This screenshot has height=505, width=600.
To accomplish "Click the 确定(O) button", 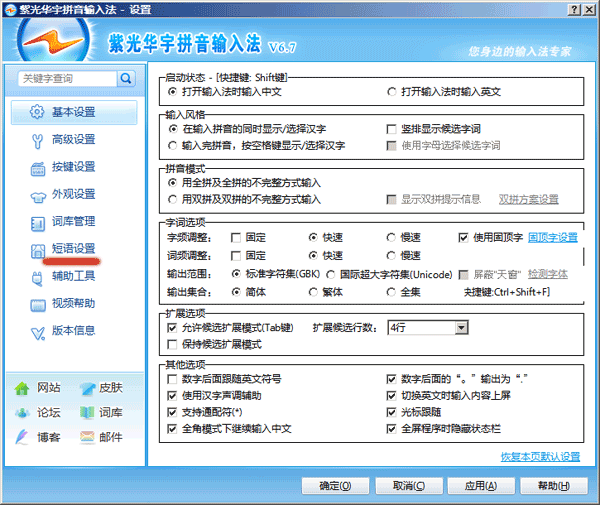I will coord(335,486).
